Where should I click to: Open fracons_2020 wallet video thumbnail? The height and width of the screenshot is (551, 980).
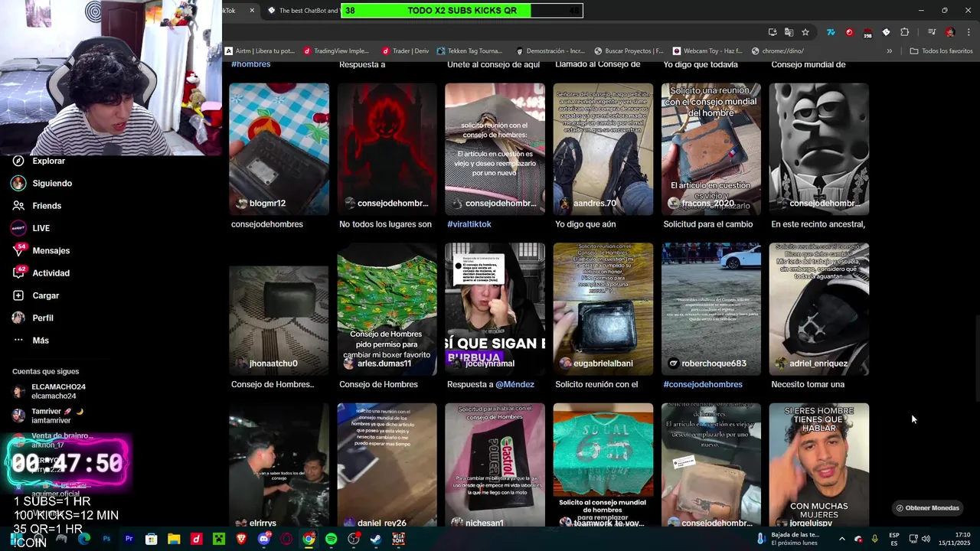tap(711, 149)
